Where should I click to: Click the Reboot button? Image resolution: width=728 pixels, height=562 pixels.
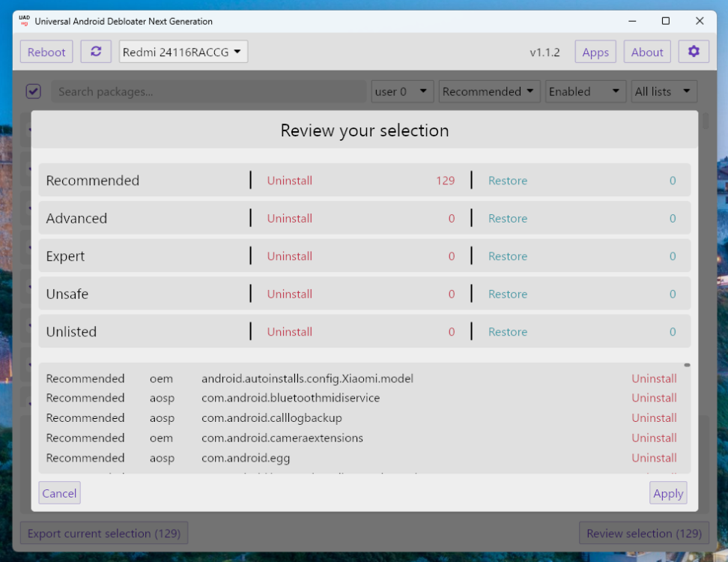click(46, 52)
